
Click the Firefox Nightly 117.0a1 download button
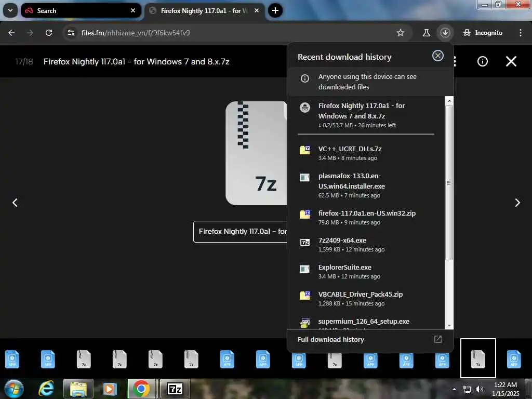240,232
